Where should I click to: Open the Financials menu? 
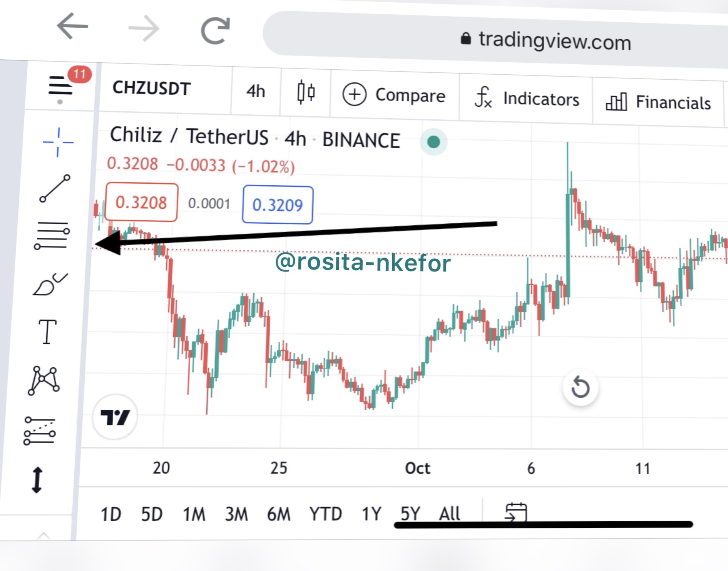(658, 102)
